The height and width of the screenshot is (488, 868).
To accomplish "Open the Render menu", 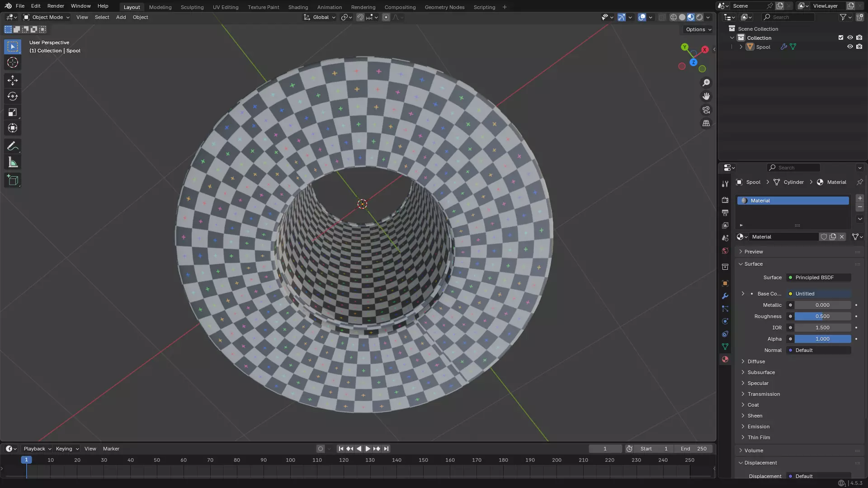I will coord(56,6).
